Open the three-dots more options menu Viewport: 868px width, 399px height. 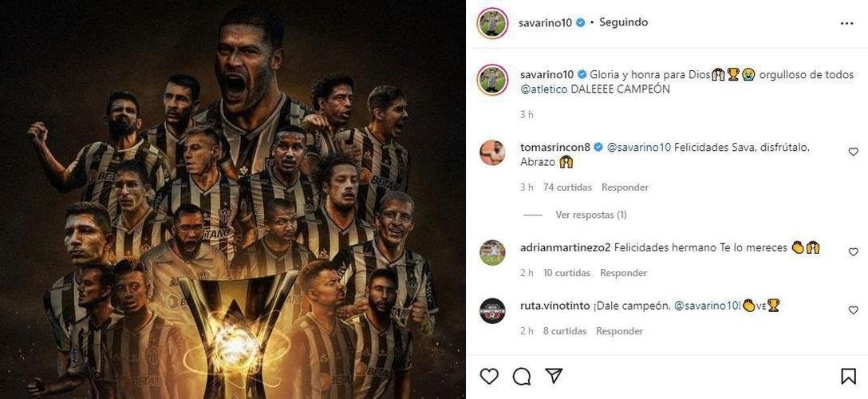[x=846, y=23]
